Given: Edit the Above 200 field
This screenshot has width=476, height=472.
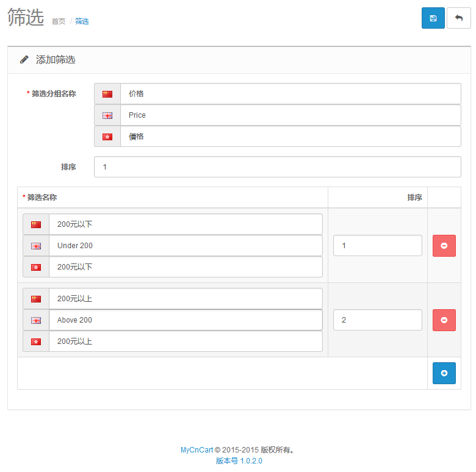Looking at the screenshot, I should [186, 320].
